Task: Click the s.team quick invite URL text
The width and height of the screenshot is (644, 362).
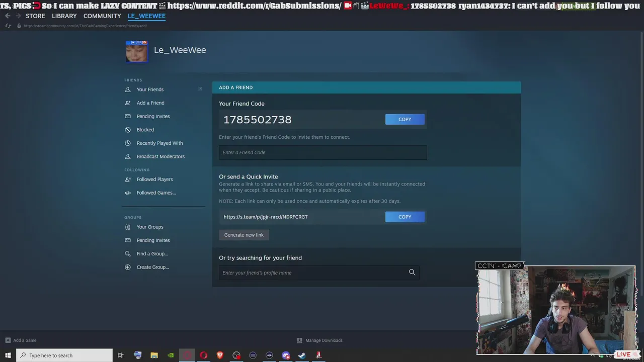Action: [x=266, y=217]
